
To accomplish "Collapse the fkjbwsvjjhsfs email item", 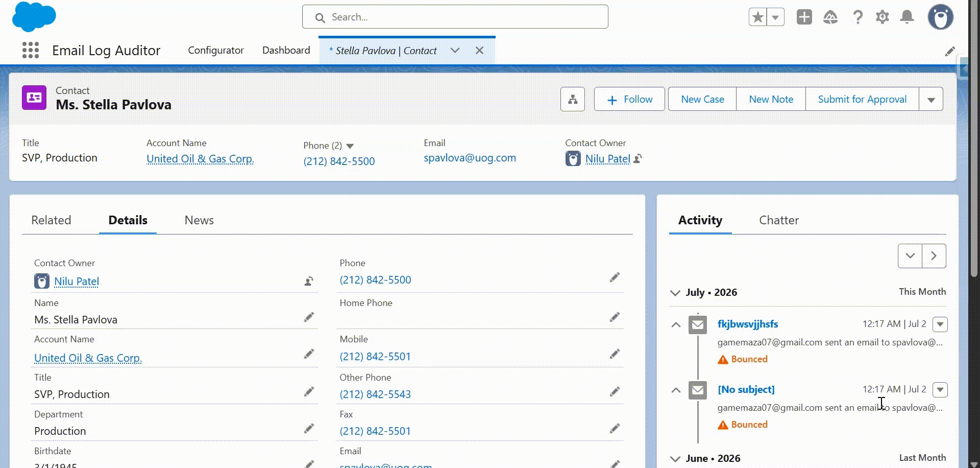I will (676, 324).
